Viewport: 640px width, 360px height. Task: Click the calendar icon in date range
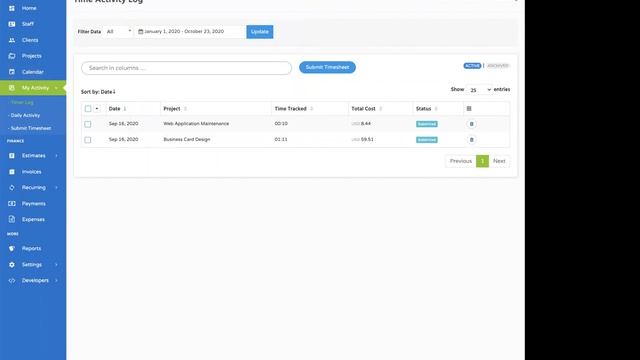140,31
